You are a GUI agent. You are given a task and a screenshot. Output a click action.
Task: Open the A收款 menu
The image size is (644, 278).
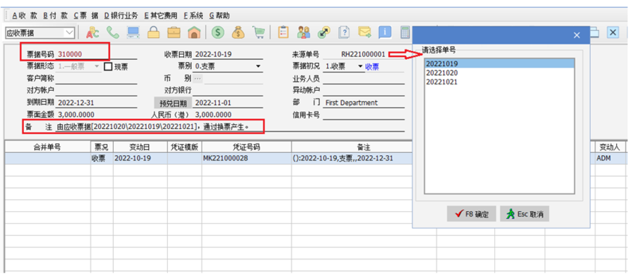pyautogui.click(x=24, y=16)
